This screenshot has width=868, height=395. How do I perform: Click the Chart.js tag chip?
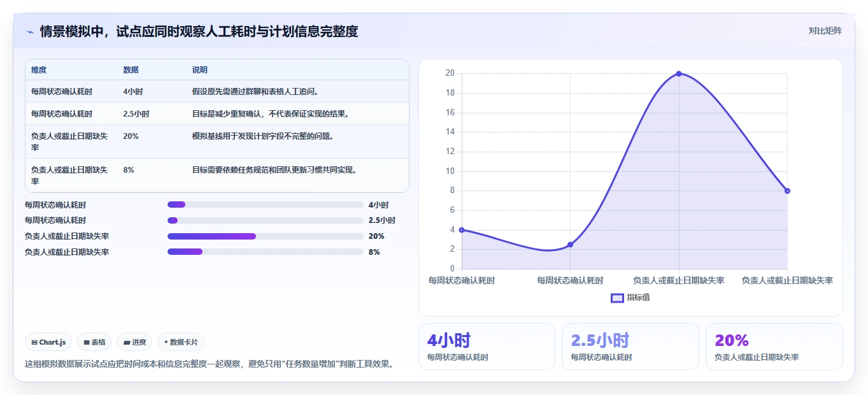click(49, 342)
